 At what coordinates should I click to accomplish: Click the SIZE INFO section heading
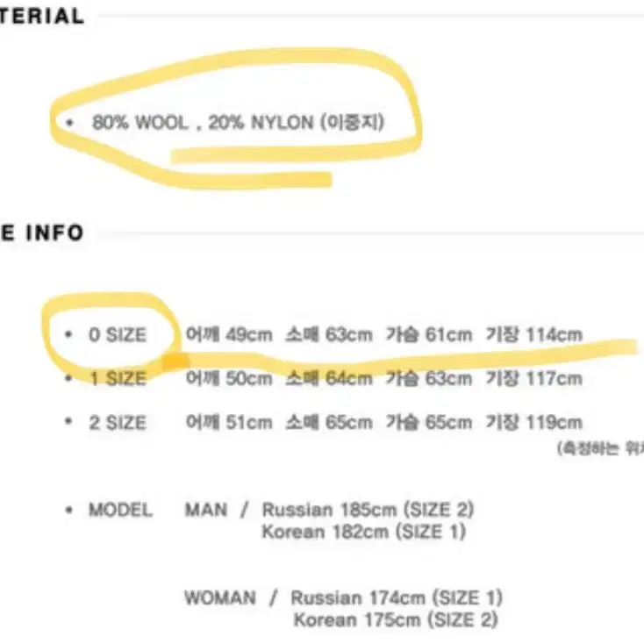click(x=41, y=233)
